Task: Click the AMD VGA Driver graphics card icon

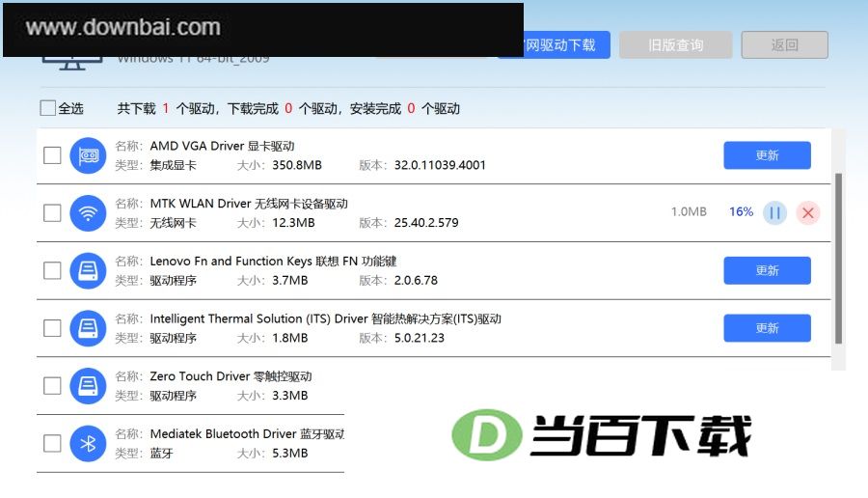Action: [x=88, y=155]
